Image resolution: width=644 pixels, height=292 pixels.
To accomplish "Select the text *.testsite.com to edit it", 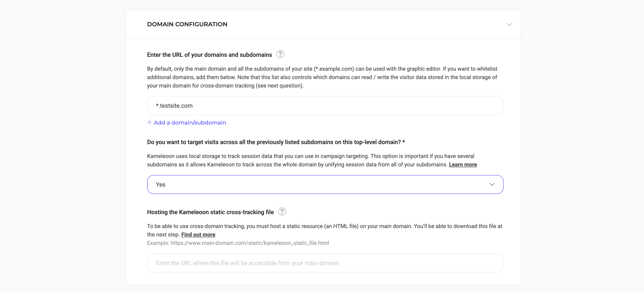I will coord(174,105).
